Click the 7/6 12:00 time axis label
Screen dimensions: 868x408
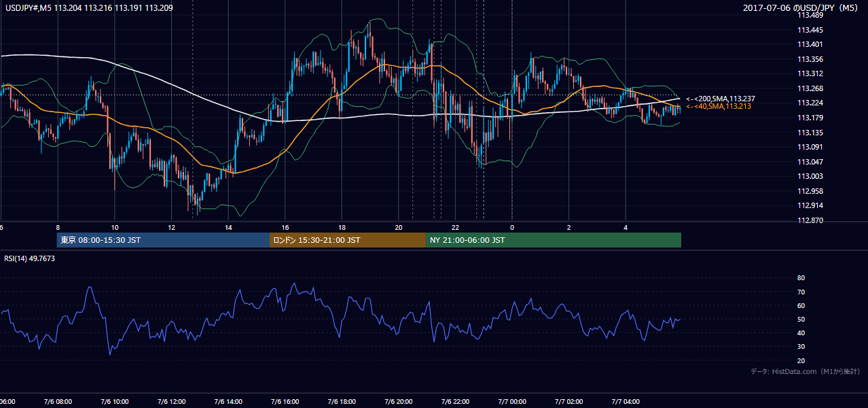(x=171, y=402)
